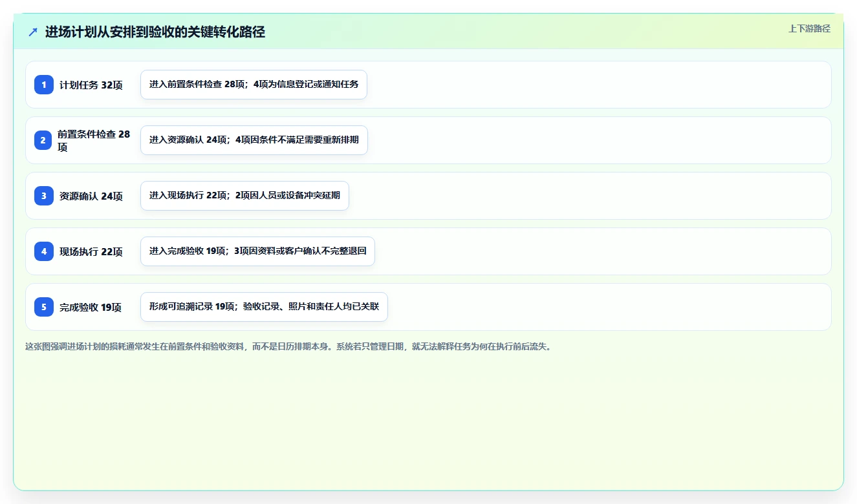
Task: Click the 进入资源确认 24项 description box
Action: (254, 140)
